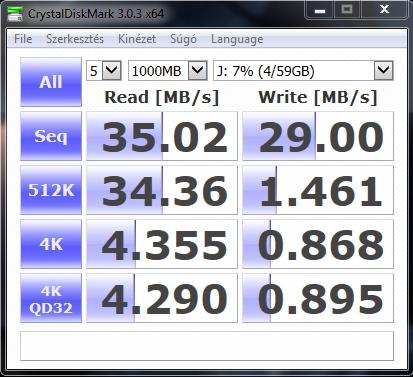Start the Seq benchmark
This screenshot has height=377, width=413.
pyautogui.click(x=51, y=136)
